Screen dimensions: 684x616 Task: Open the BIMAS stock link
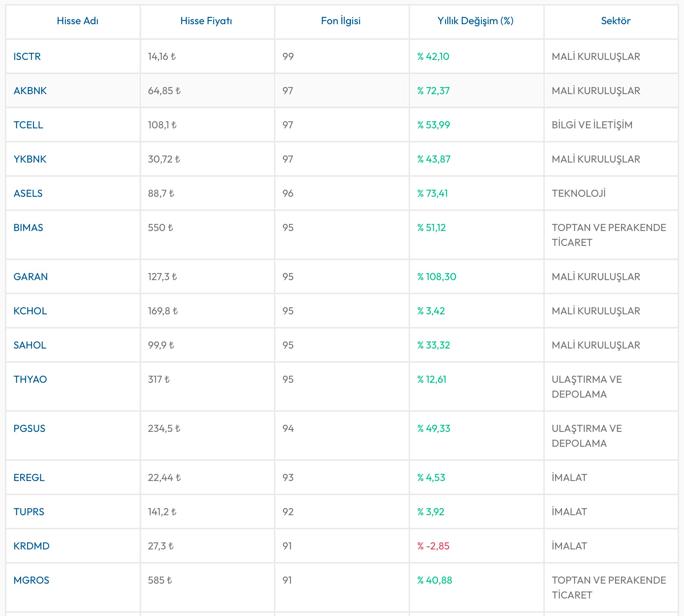click(28, 228)
